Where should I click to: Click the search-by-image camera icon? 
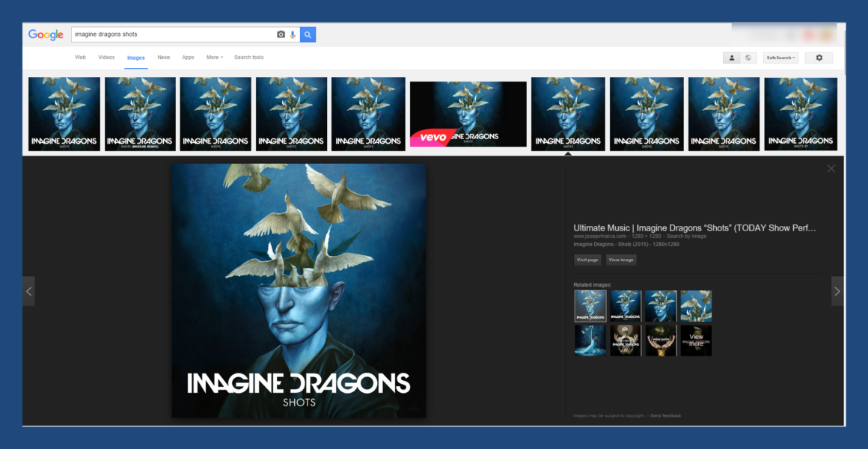(281, 34)
